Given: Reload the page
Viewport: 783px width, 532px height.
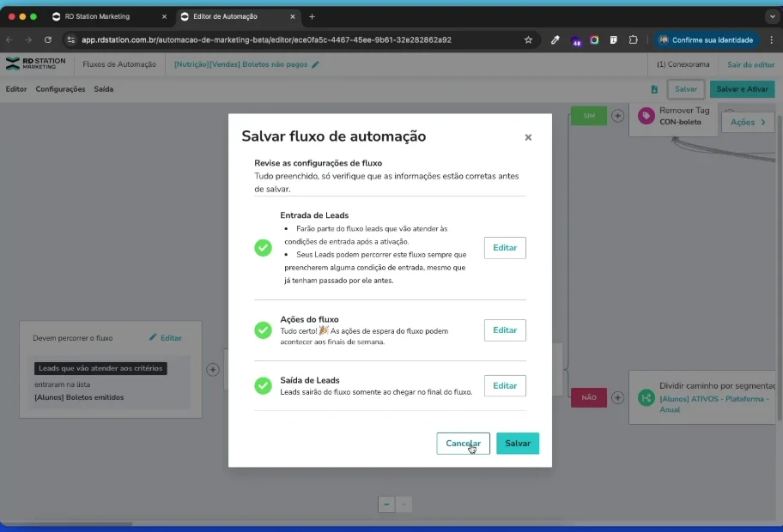Looking at the screenshot, I should 48,40.
